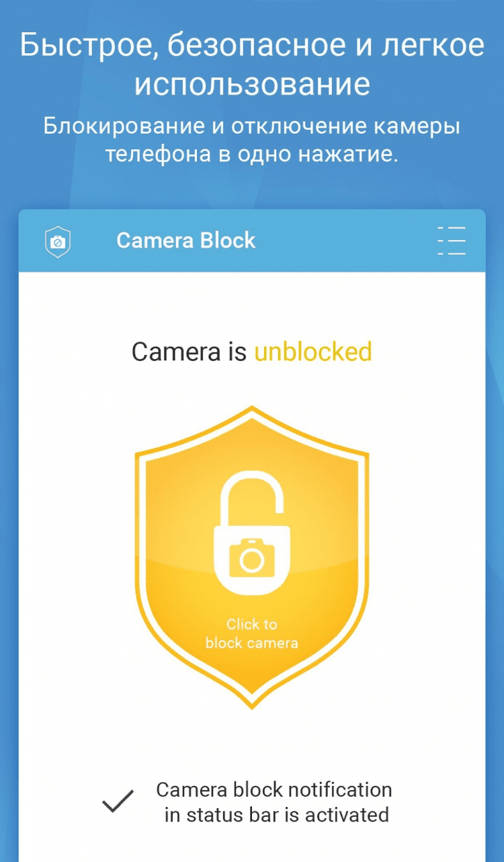The height and width of the screenshot is (862, 504).
Task: Click the 'Camera is' status text
Action: pos(190,352)
